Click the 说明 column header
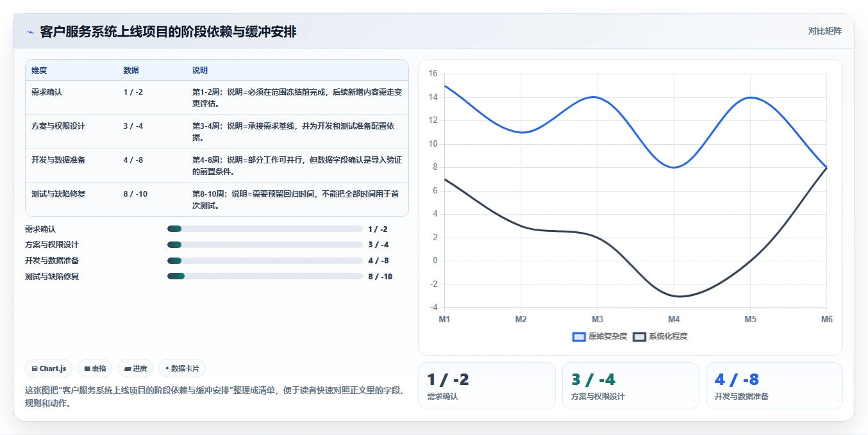 pyautogui.click(x=200, y=70)
